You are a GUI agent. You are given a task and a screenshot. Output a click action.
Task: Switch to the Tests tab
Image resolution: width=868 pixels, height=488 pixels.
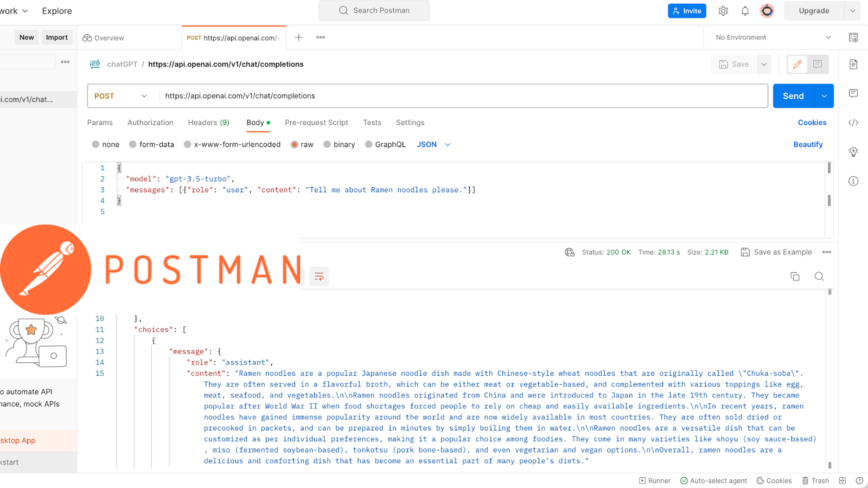[372, 123]
